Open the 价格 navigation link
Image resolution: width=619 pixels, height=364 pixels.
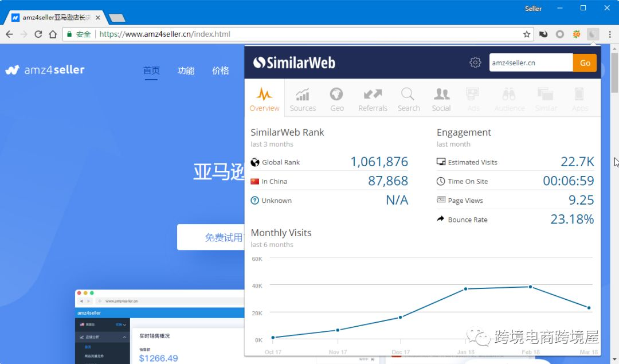220,71
